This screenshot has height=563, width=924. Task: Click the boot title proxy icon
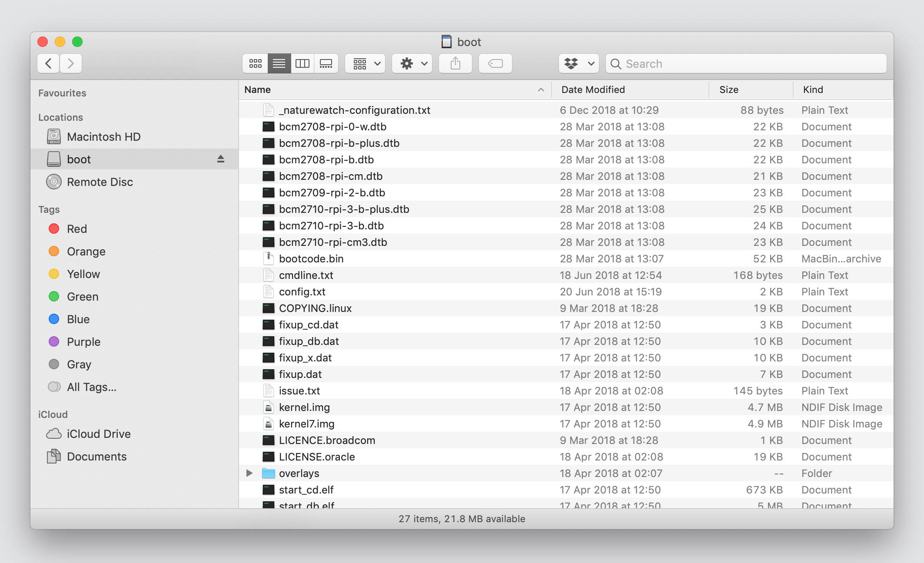[446, 42]
